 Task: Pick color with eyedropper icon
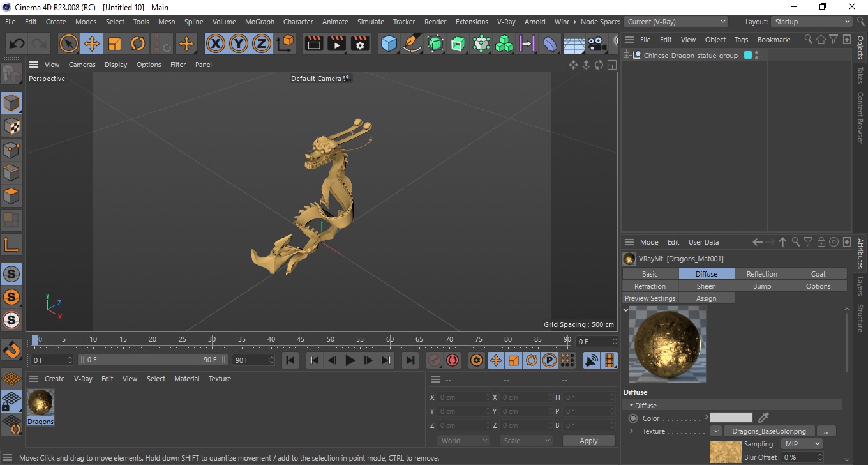[x=763, y=418]
